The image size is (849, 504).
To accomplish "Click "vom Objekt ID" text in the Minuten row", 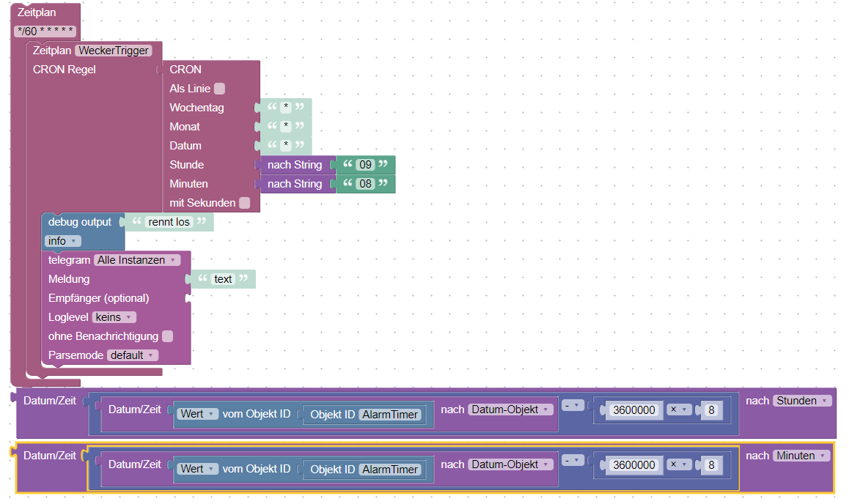I will pos(257,469).
